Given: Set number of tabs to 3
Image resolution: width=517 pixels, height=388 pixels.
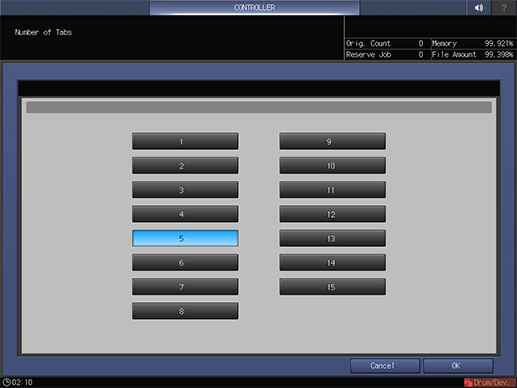Looking at the screenshot, I should tap(185, 190).
